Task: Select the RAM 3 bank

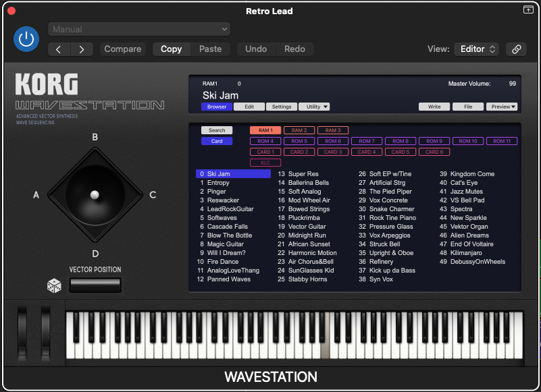Action: point(333,130)
